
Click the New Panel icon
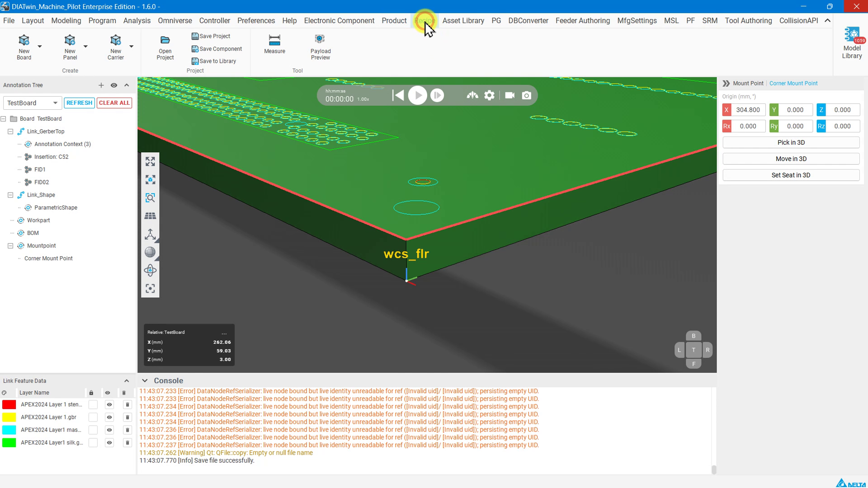pos(70,47)
